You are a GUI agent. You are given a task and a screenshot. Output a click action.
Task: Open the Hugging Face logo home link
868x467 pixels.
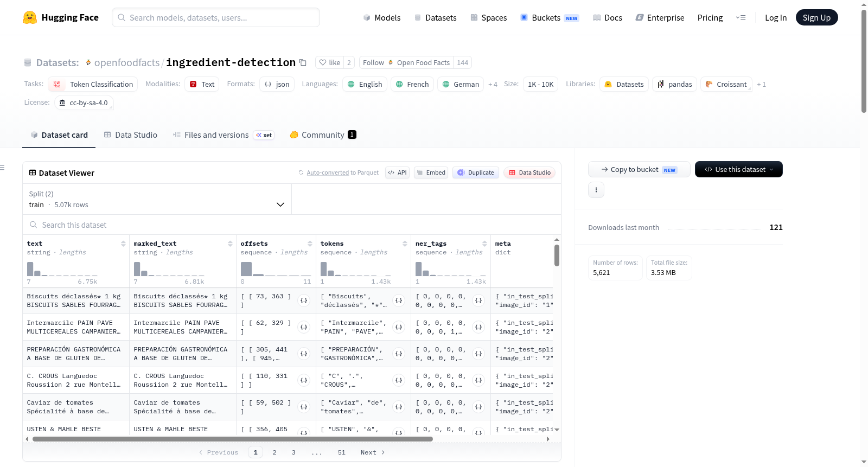pos(61,17)
